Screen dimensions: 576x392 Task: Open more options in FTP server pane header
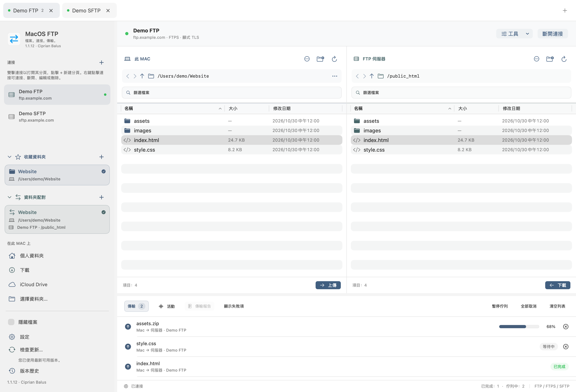click(x=536, y=59)
